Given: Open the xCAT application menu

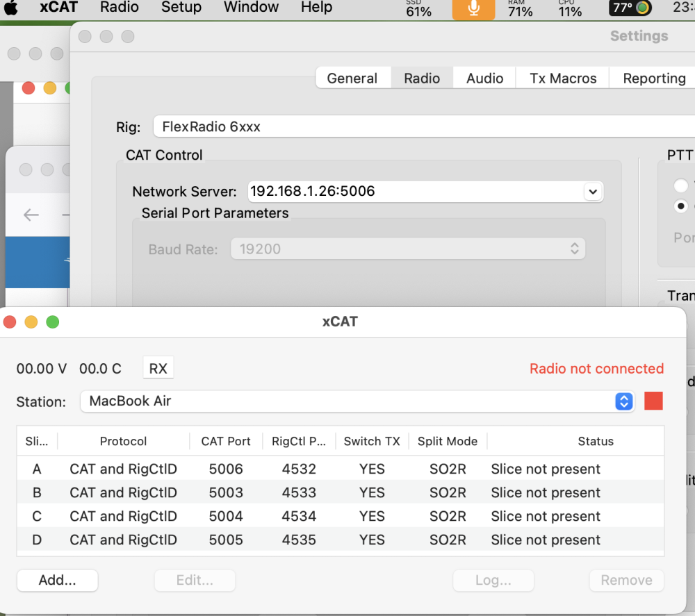Looking at the screenshot, I should [58, 7].
